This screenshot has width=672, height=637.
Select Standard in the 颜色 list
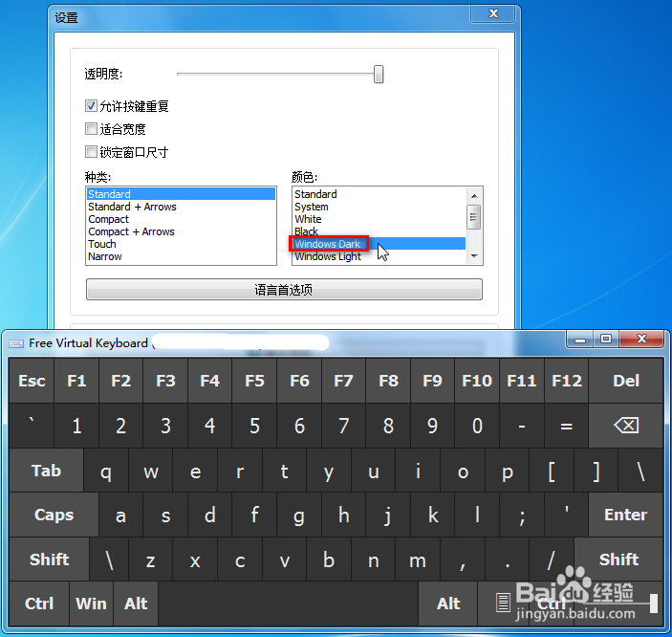click(379, 194)
